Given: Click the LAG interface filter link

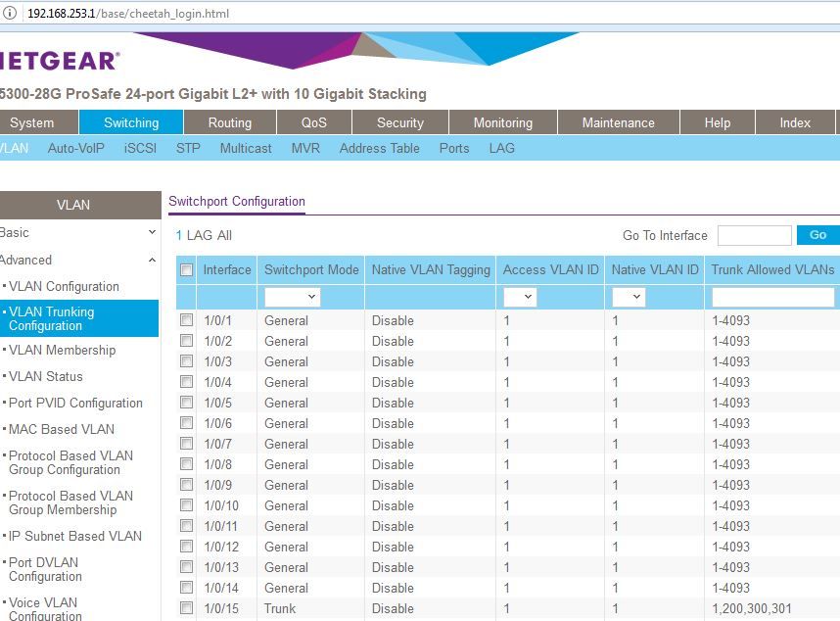Looking at the screenshot, I should [x=200, y=236].
